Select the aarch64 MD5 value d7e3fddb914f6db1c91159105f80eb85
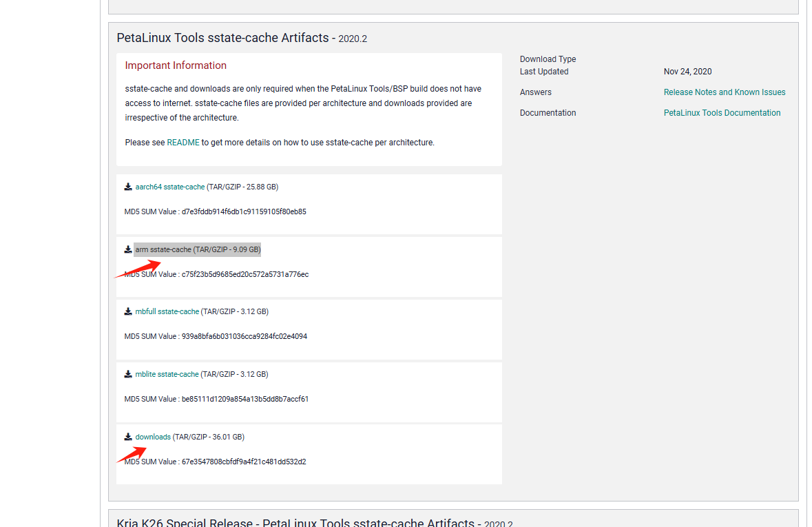The width and height of the screenshot is (812, 527). (x=244, y=212)
